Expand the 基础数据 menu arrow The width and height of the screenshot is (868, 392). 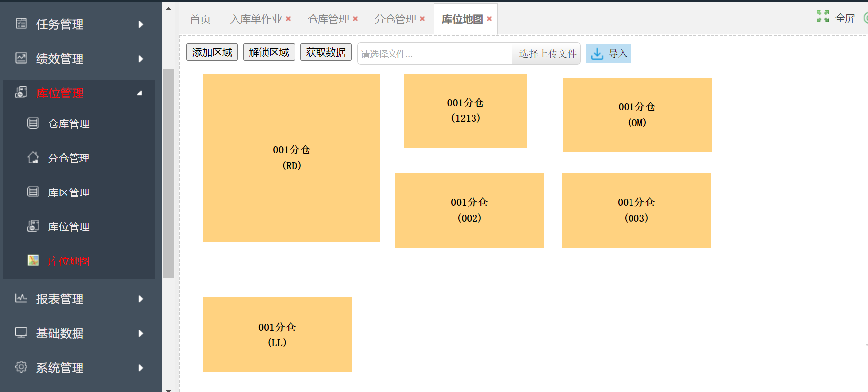[x=141, y=333]
